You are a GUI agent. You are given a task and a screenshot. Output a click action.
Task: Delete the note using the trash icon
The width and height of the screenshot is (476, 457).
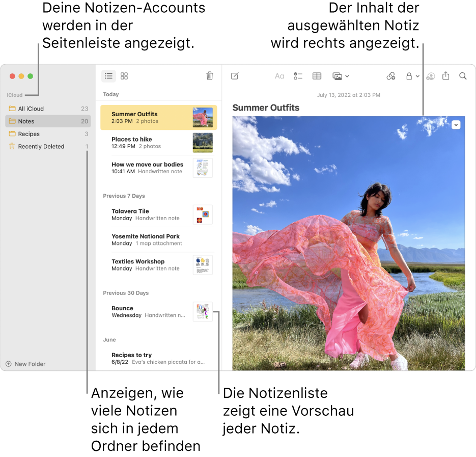point(210,75)
